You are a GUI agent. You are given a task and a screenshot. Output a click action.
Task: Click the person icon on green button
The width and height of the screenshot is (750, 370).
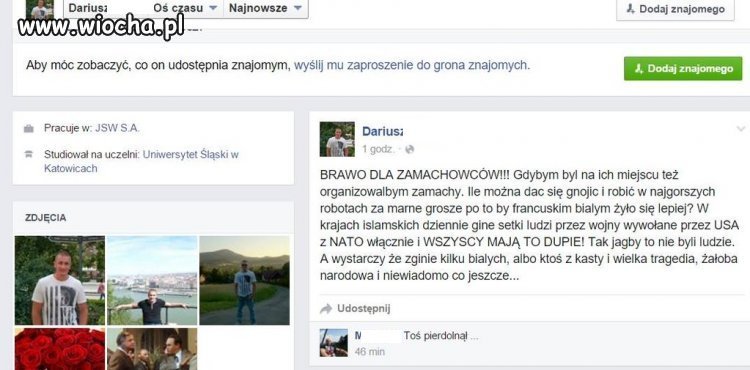(639, 69)
